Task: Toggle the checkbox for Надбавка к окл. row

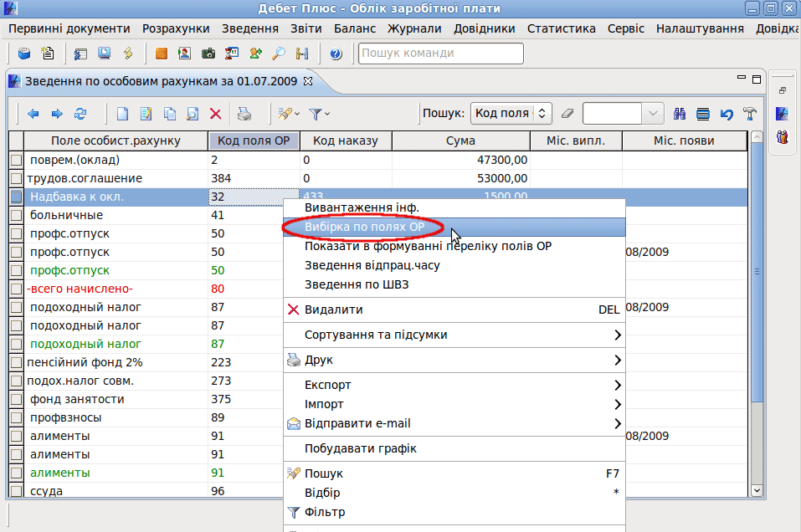Action: 17,197
